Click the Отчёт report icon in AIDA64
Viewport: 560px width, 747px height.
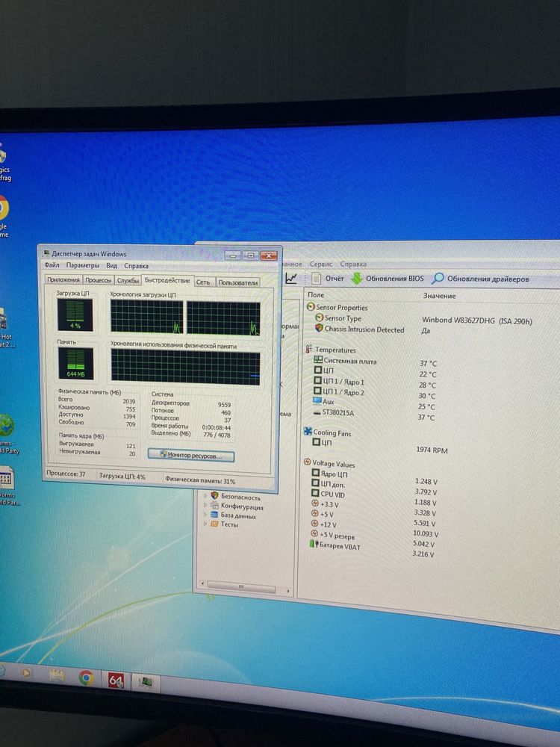point(316,278)
